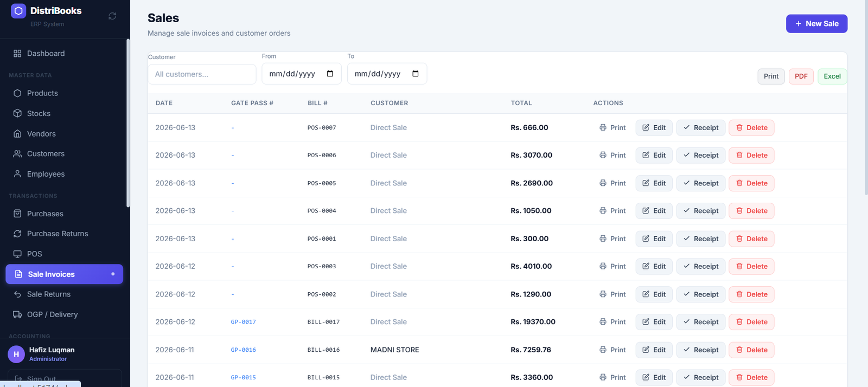Print invoice POS-0001
The image size is (868, 387).
(x=612, y=239)
